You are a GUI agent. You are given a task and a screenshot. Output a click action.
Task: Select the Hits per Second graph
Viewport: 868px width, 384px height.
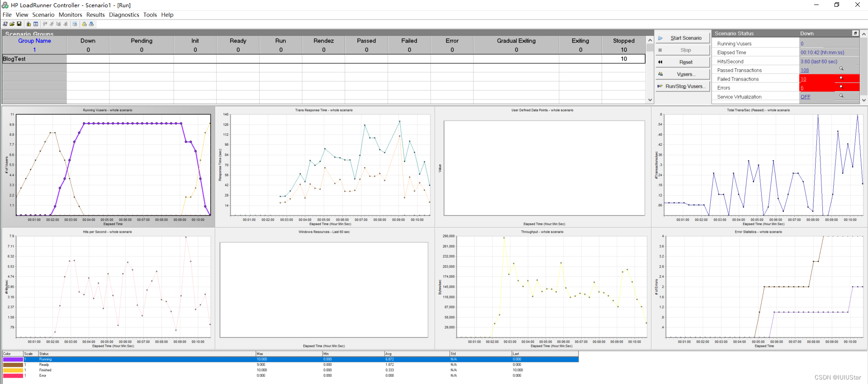point(109,288)
